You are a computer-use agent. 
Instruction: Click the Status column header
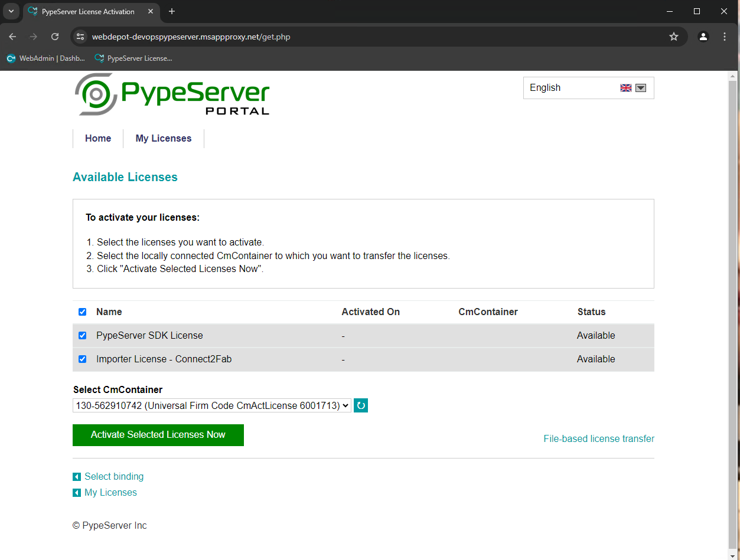tap(592, 312)
